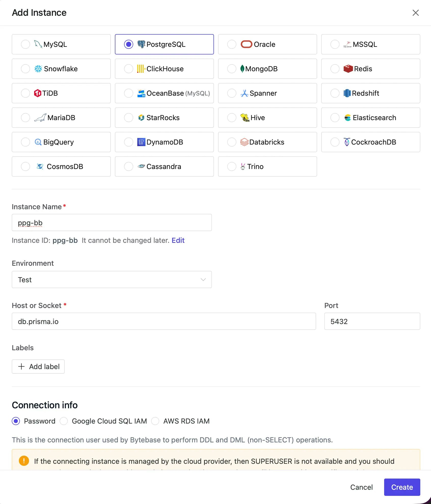Click the Create button

click(402, 487)
